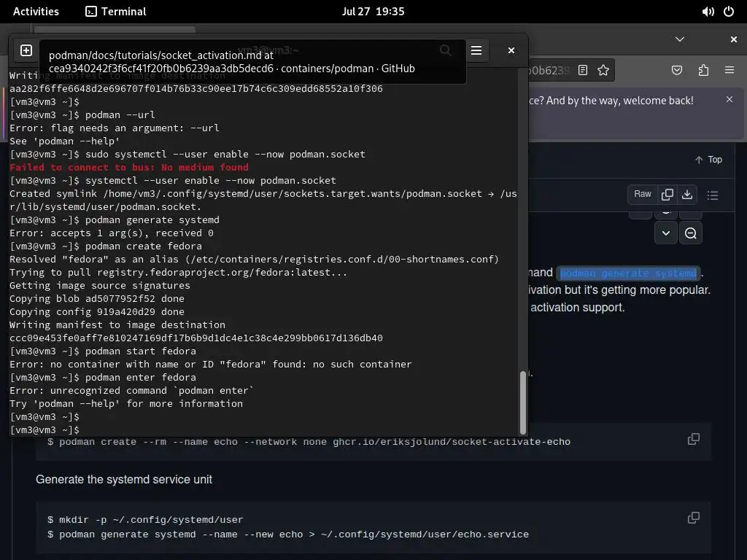
Task: Open the terminal search magnifier
Action: [446, 50]
